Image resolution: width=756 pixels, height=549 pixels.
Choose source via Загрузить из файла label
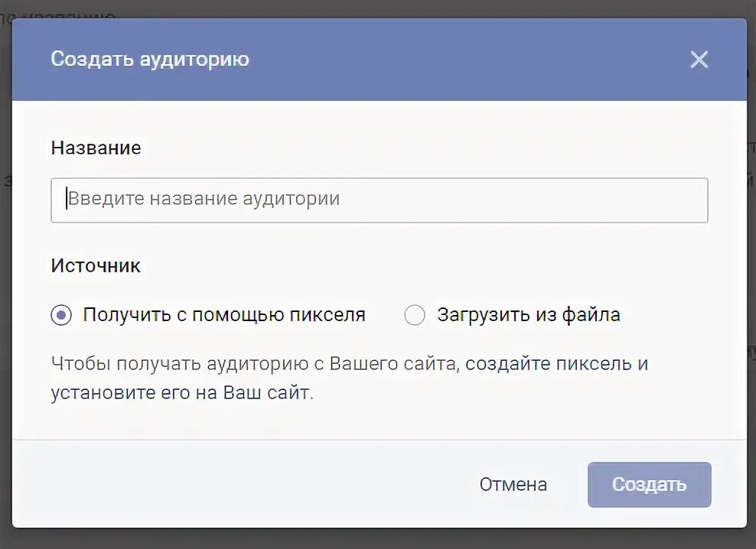point(529,315)
